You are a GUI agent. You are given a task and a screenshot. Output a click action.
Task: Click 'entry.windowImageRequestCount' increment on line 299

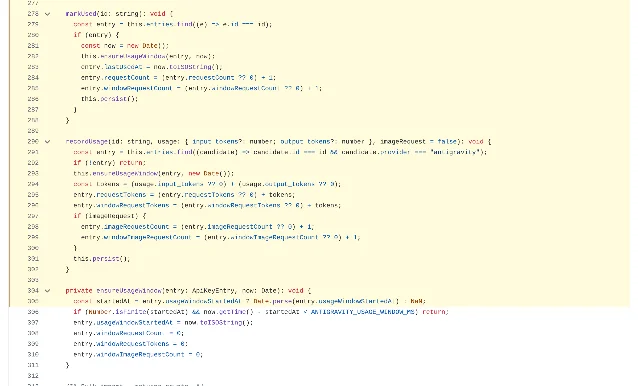(221, 237)
